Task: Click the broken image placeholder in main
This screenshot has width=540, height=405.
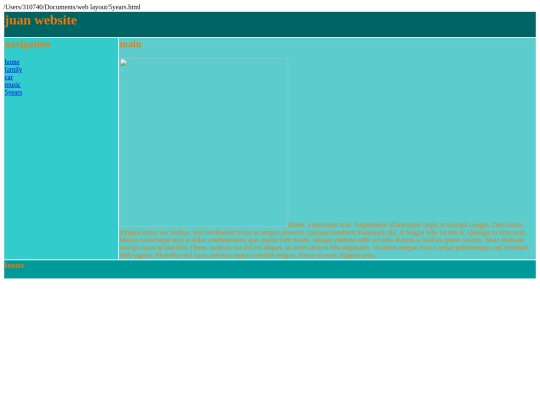Action: [204, 143]
